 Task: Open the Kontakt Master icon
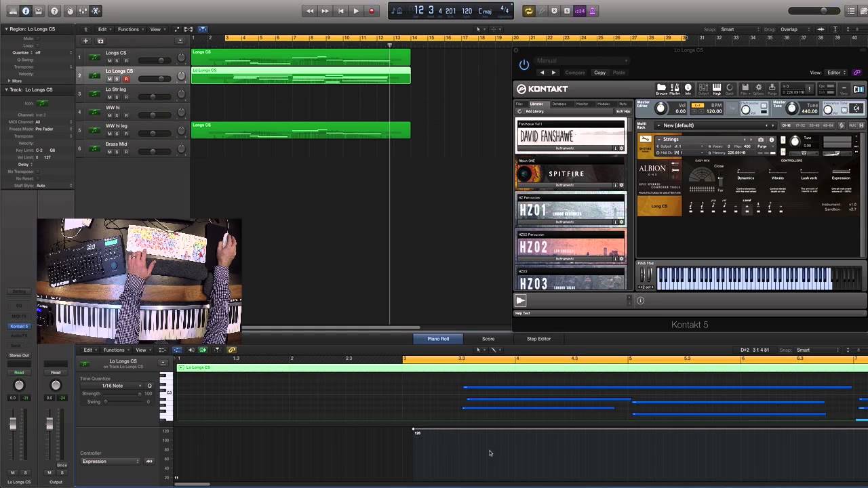[x=675, y=89]
